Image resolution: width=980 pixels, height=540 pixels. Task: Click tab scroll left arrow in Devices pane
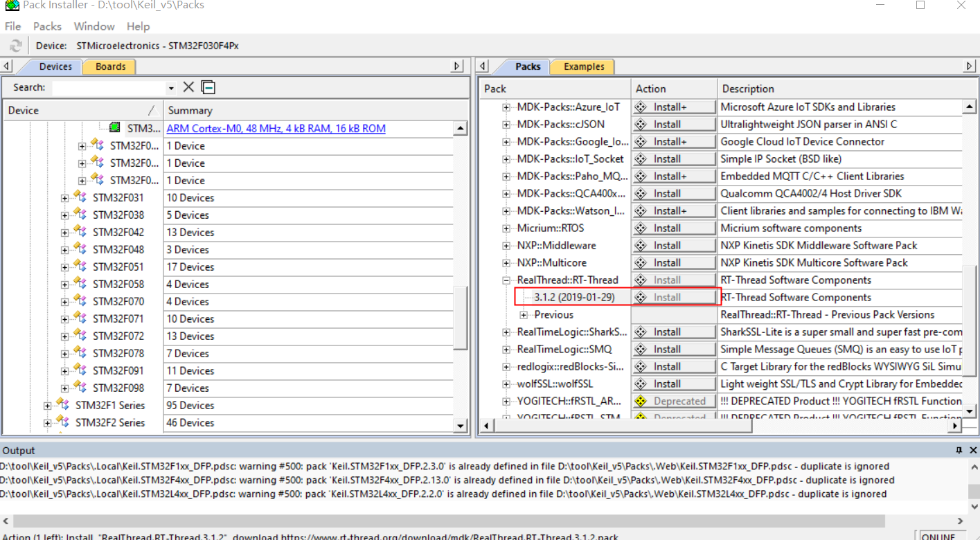[7, 66]
